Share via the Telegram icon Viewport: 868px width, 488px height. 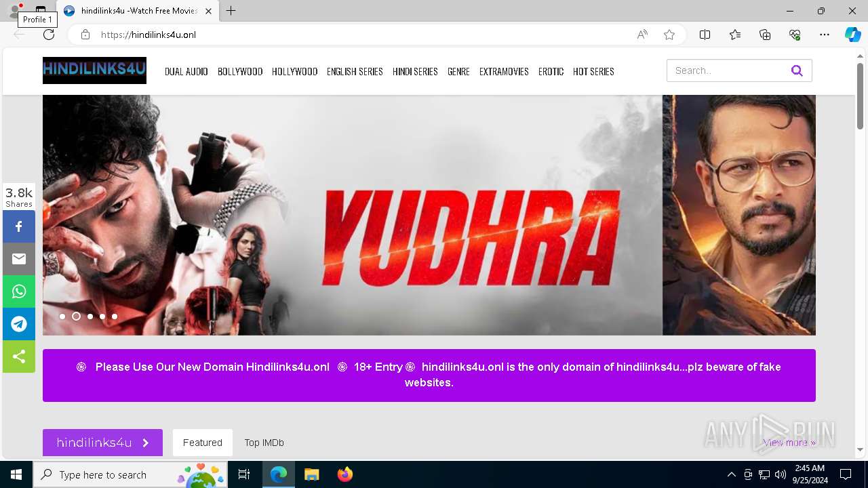pyautogui.click(x=19, y=324)
